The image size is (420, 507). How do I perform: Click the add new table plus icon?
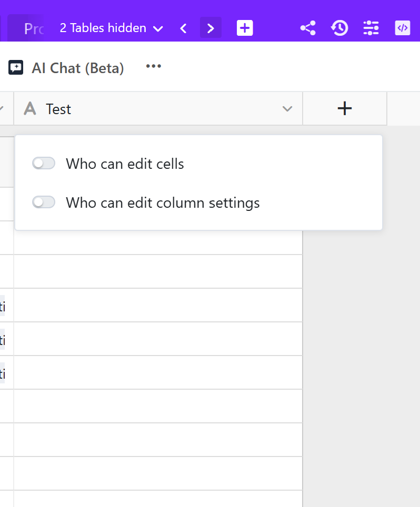coord(245,28)
